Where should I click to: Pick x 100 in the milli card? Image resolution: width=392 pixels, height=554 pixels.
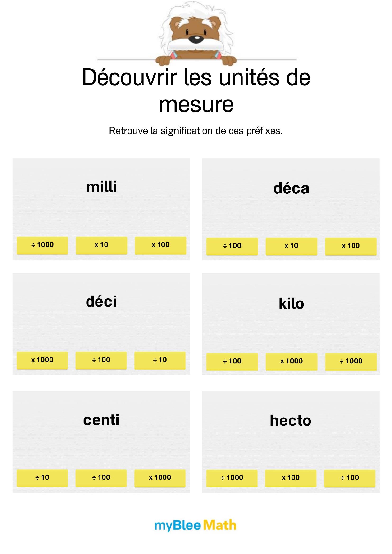160,245
